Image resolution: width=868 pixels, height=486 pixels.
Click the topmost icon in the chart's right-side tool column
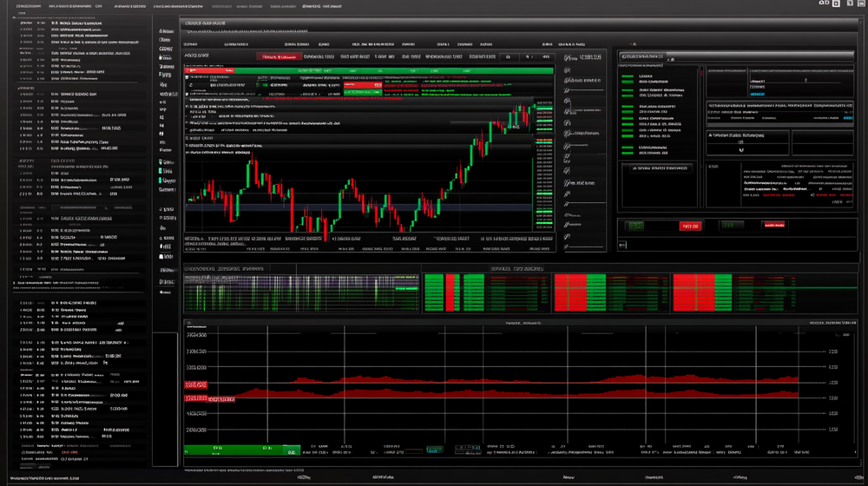tap(567, 59)
